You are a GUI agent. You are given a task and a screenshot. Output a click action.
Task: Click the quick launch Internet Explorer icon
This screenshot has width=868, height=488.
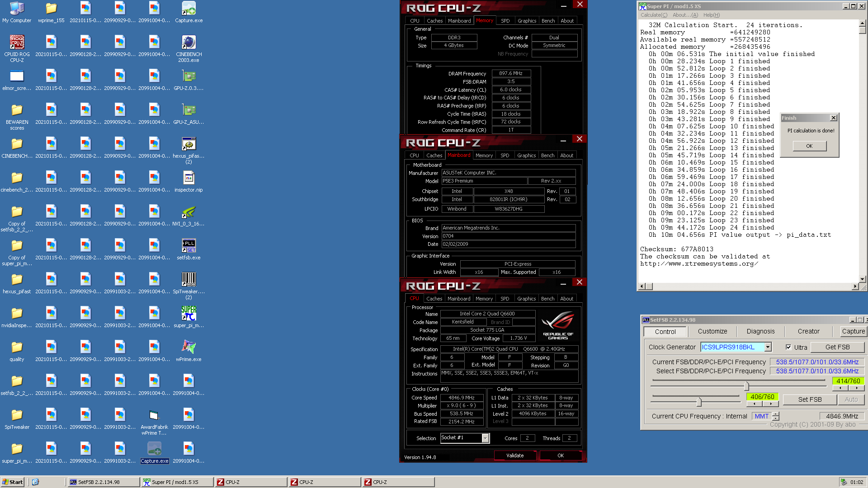point(36,482)
